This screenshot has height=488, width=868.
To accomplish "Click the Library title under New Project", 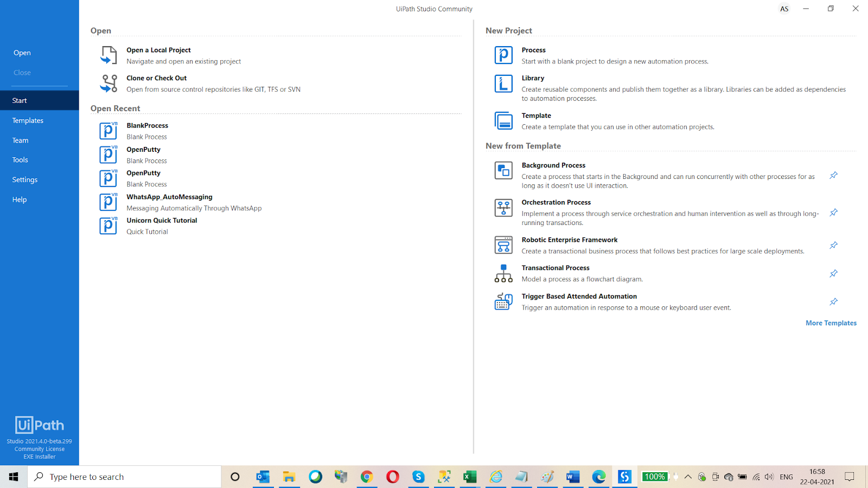I will click(533, 78).
